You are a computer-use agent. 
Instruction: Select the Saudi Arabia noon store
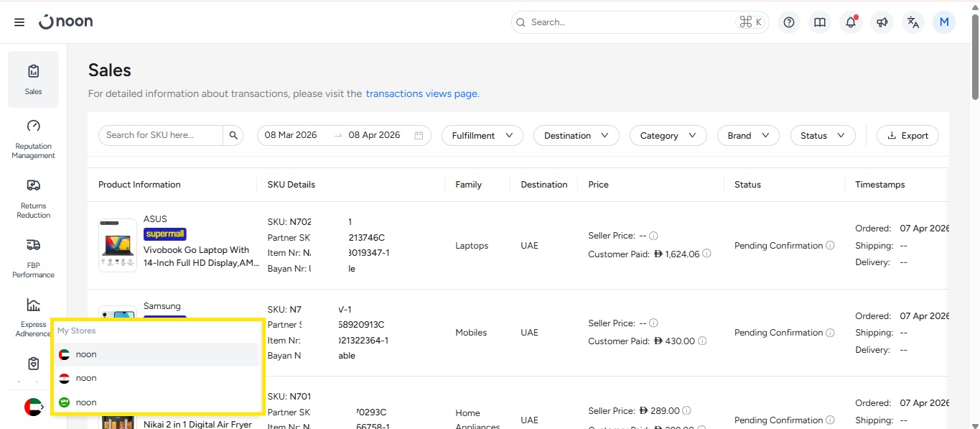[x=86, y=402]
